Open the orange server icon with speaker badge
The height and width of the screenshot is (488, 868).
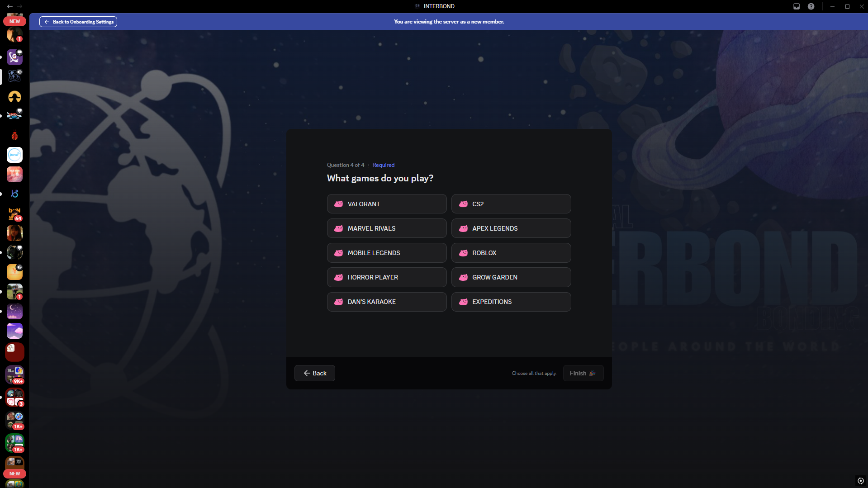coord(14,272)
